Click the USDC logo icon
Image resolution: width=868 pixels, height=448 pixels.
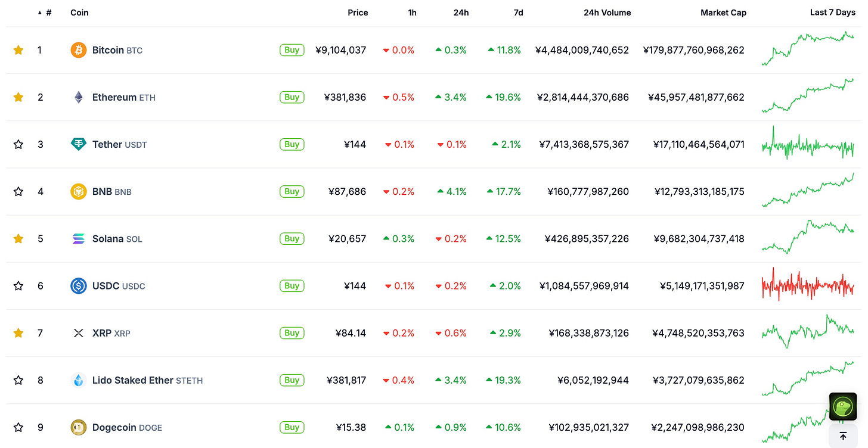(x=79, y=285)
